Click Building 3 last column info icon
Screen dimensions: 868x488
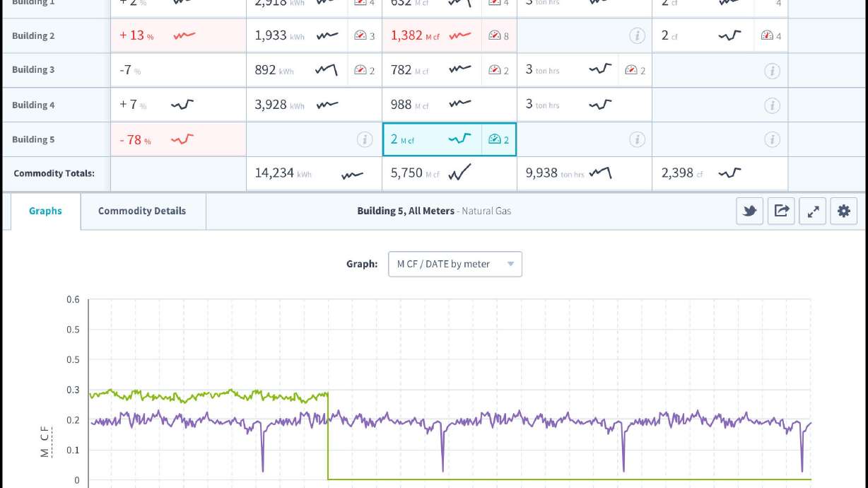coord(772,71)
